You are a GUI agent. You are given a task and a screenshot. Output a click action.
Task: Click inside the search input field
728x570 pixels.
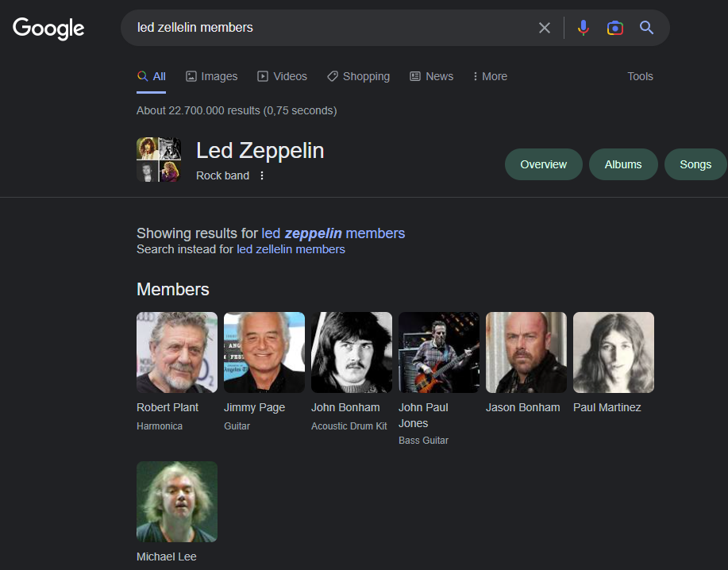click(x=333, y=28)
